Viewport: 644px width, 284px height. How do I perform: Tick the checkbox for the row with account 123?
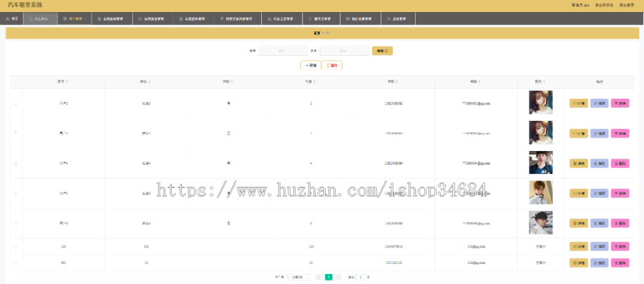tap(16, 247)
